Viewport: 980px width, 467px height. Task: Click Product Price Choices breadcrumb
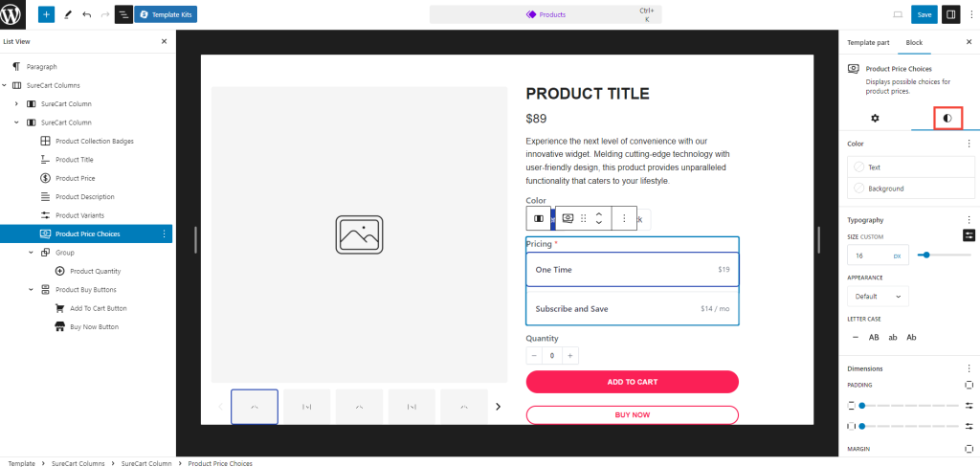pos(220,463)
